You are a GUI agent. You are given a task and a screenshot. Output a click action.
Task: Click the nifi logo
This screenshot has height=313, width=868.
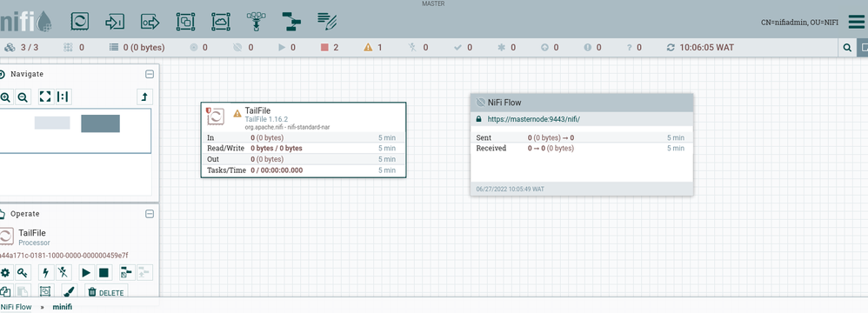pyautogui.click(x=25, y=22)
